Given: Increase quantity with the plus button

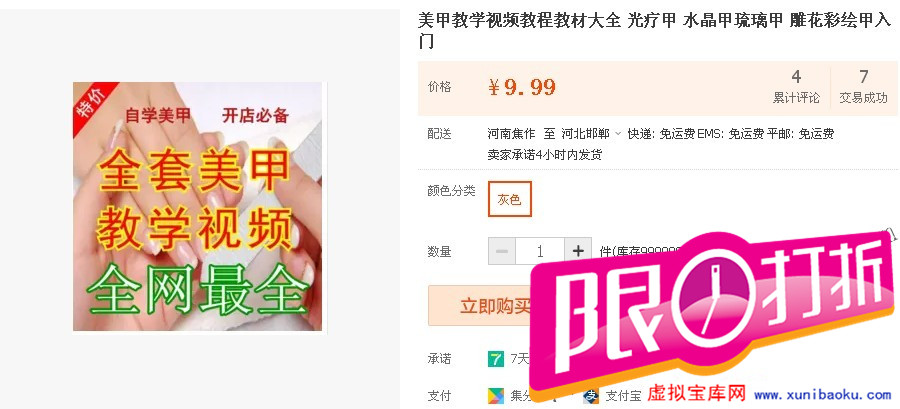Looking at the screenshot, I should coord(578,251).
